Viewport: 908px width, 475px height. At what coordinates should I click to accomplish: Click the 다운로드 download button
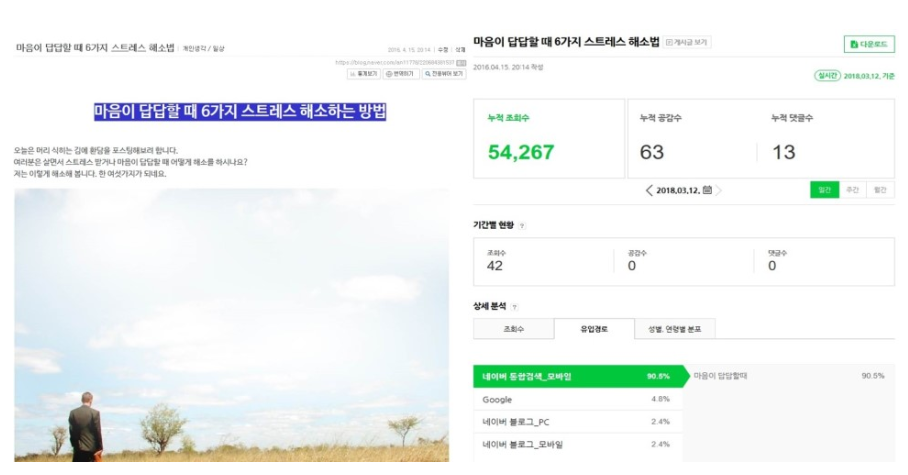click(869, 44)
